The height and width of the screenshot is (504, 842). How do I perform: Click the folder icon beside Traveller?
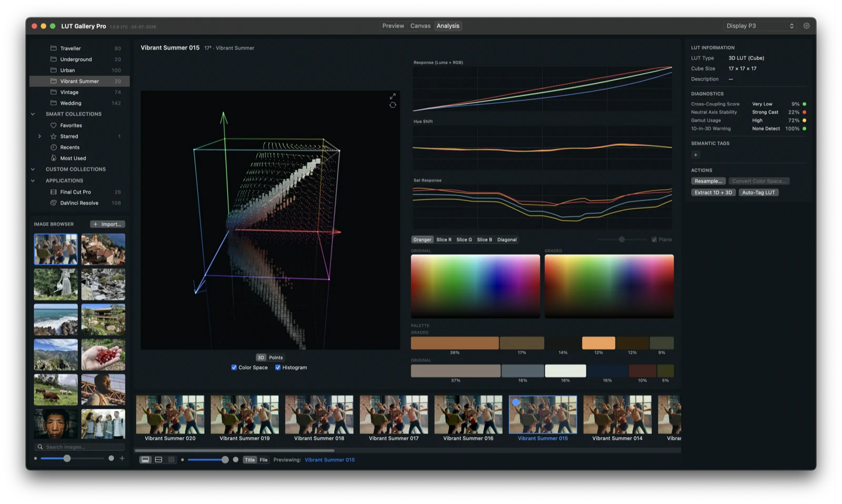(53, 48)
